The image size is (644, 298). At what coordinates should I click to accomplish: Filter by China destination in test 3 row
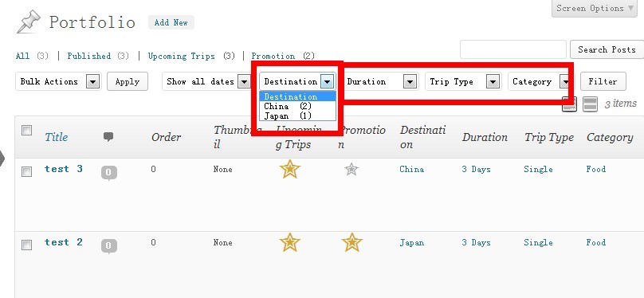(411, 169)
